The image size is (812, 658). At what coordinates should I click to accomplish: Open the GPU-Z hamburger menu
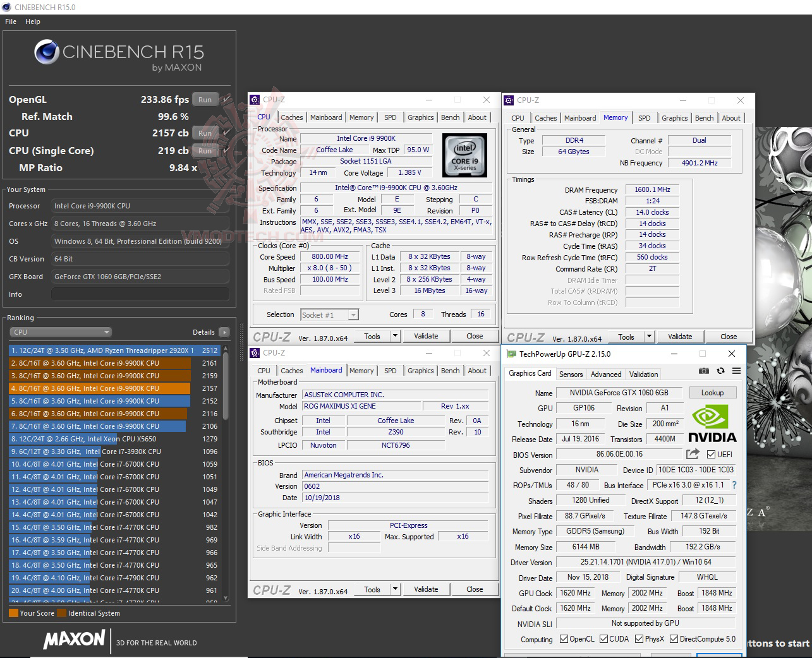(736, 371)
